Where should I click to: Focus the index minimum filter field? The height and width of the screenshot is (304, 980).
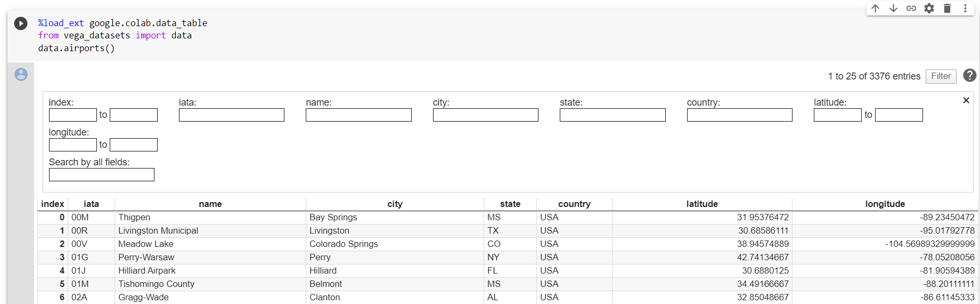pos(72,115)
